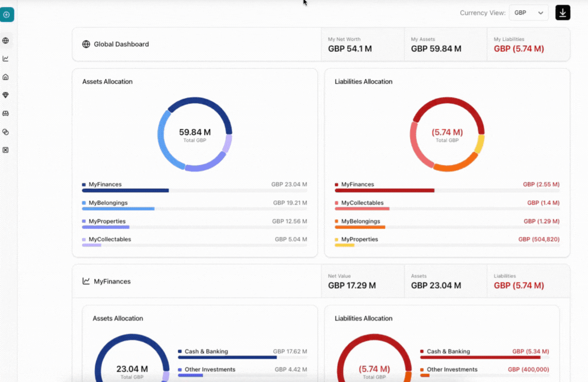The height and width of the screenshot is (382, 588).
Task: Click the linked-circles icon in the sidebar
Action: (7, 132)
